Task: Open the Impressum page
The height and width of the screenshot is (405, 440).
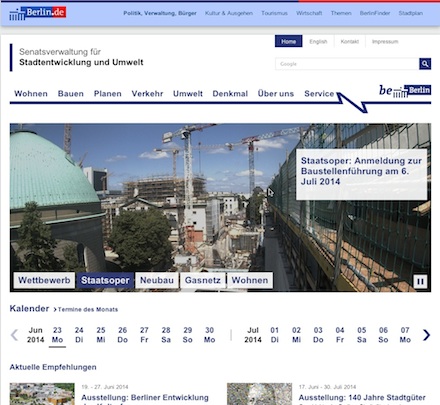Action: [385, 42]
